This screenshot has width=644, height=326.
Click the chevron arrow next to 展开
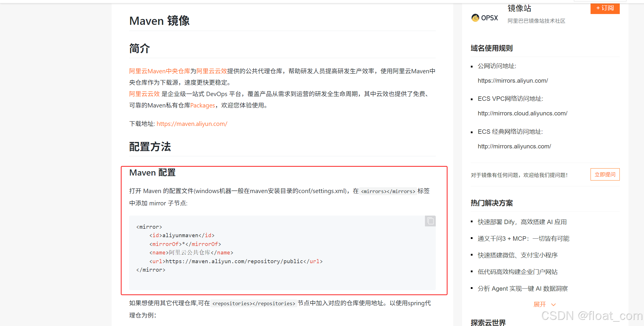click(x=553, y=305)
